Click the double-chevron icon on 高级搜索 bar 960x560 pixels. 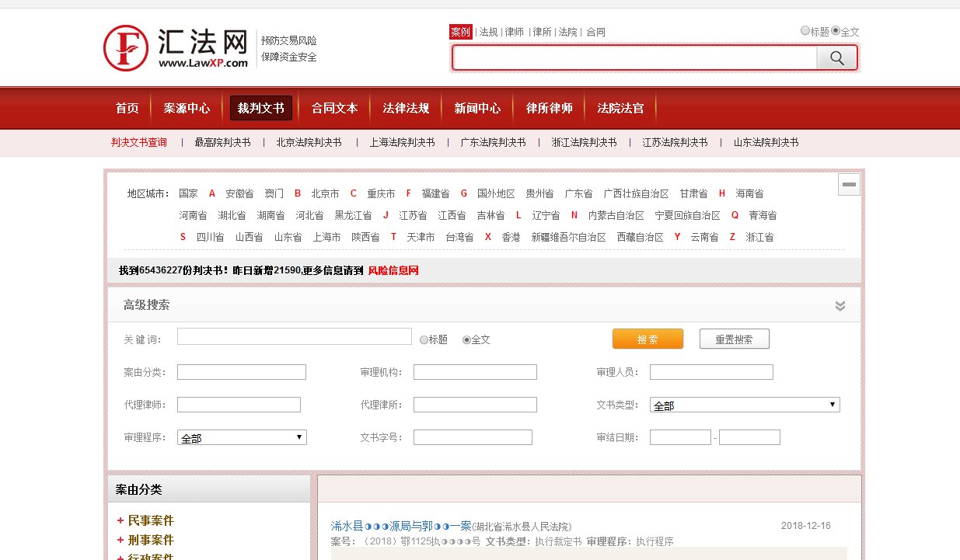[840, 306]
